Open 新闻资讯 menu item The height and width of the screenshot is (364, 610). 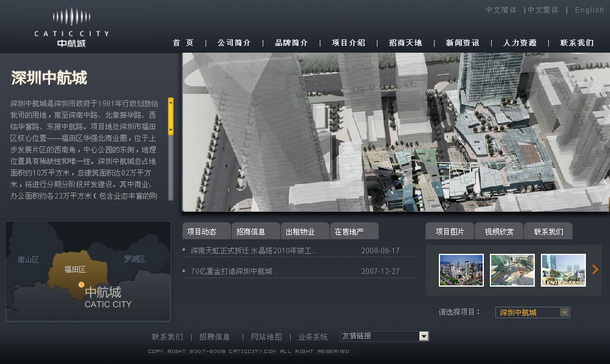pos(463,43)
